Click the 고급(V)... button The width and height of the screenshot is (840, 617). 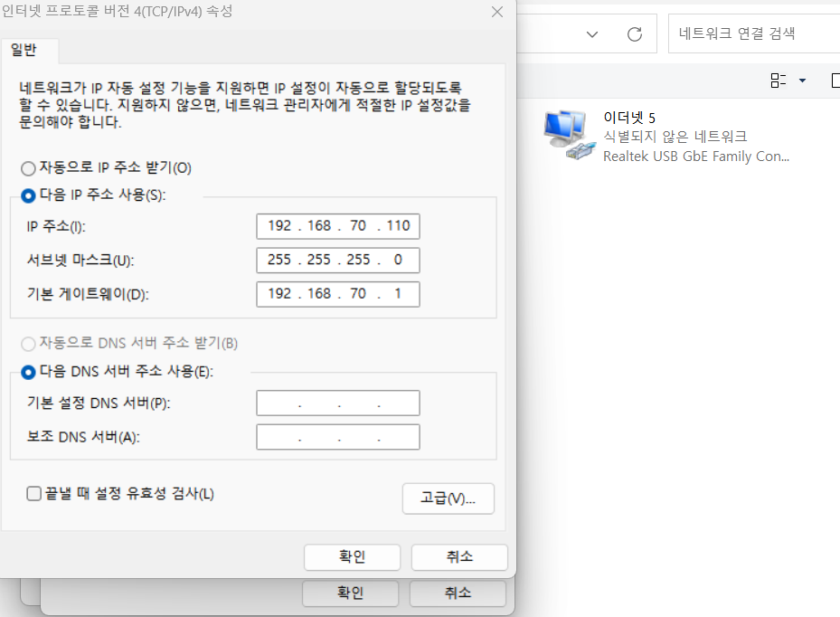[x=448, y=498]
